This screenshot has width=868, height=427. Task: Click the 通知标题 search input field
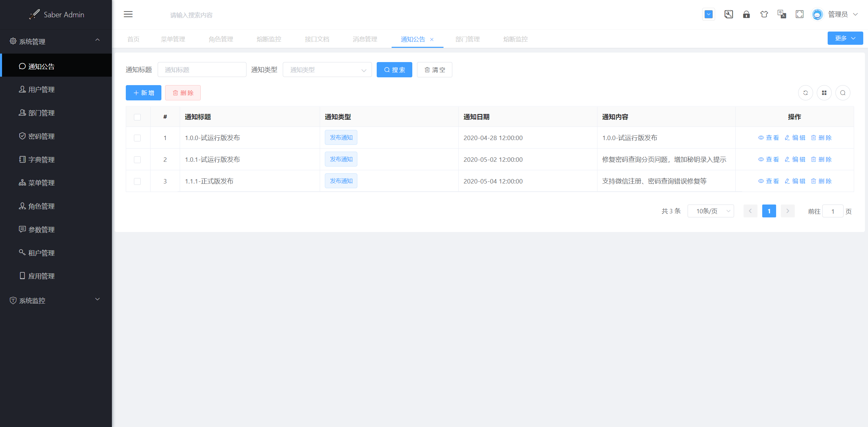coord(202,70)
